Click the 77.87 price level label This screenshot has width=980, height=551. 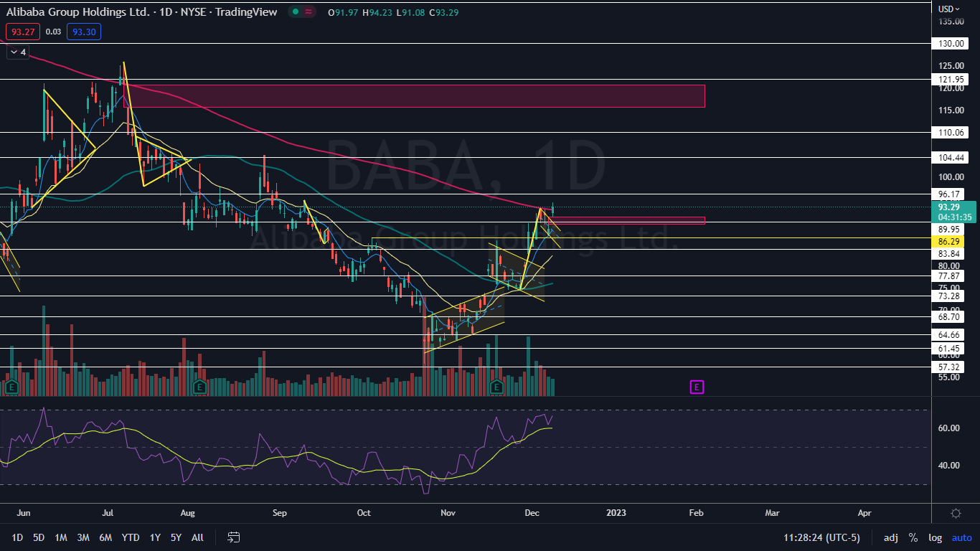point(951,276)
